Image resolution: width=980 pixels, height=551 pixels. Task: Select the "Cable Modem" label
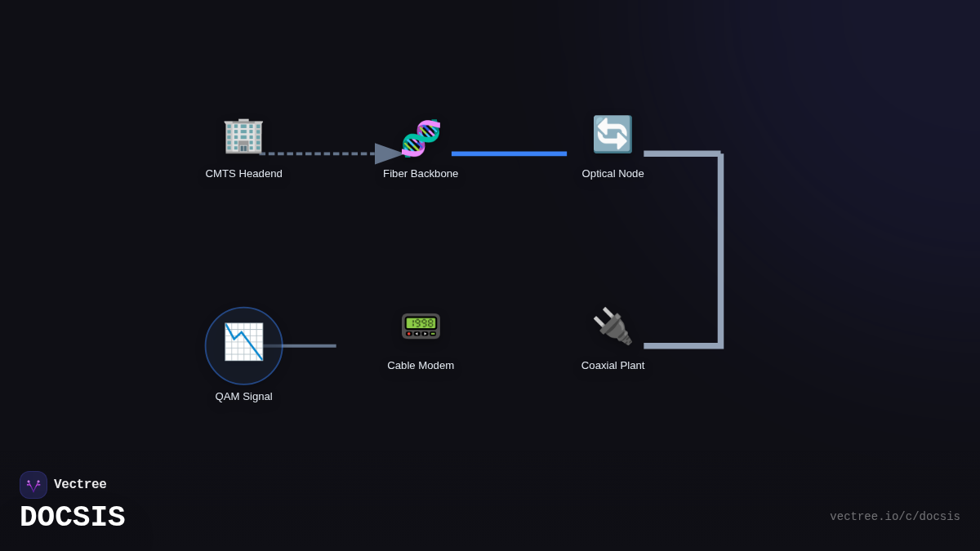421,366
